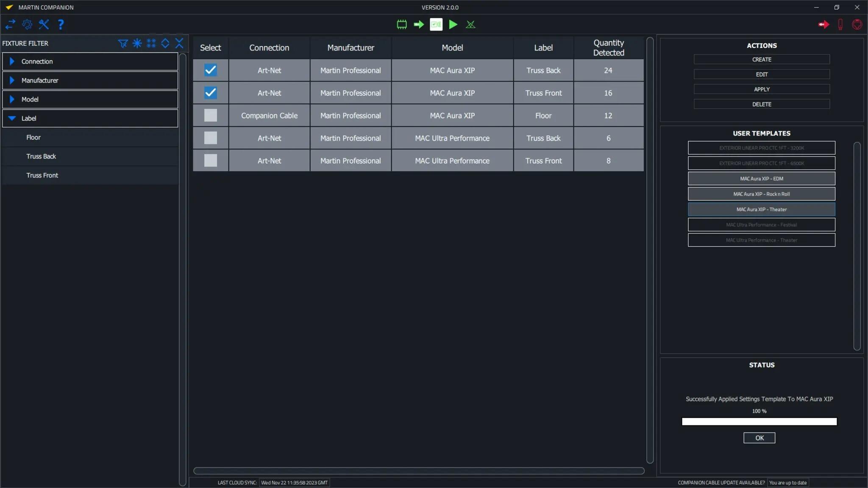This screenshot has width=868, height=488.
Task: Click the last cloud sync date field
Action: pyautogui.click(x=294, y=482)
